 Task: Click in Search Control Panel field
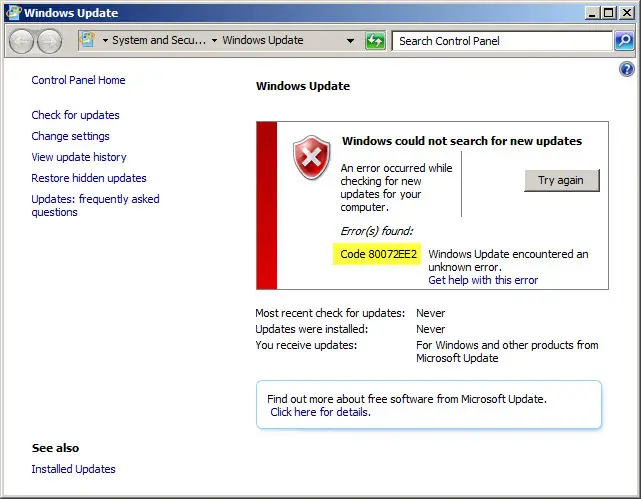502,41
